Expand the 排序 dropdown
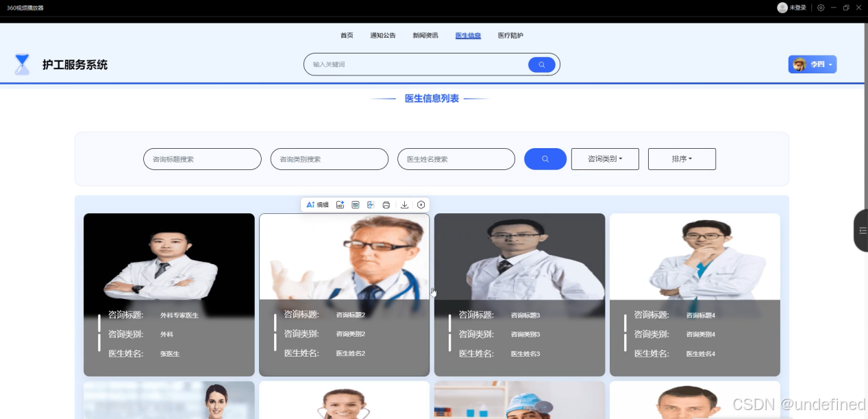This screenshot has height=419, width=868. pyautogui.click(x=682, y=158)
